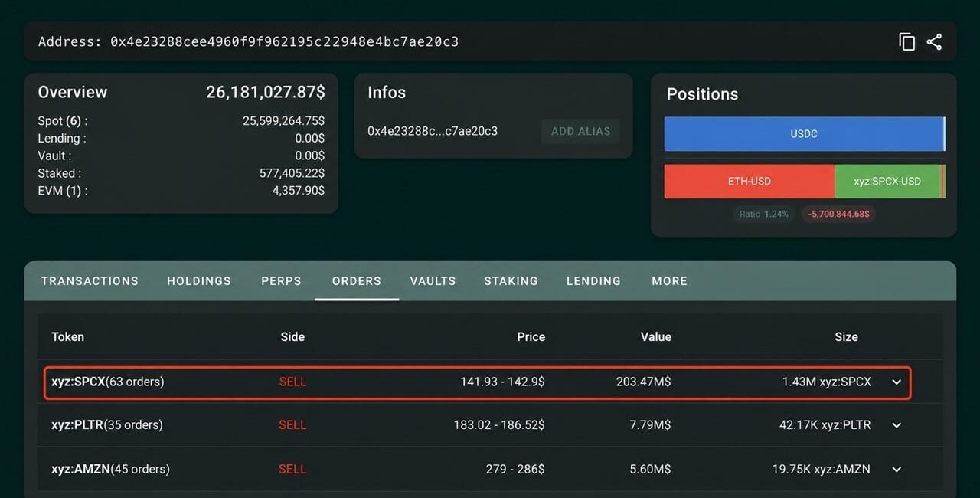Expand the xyz:PLTR orders chevron

tap(897, 425)
